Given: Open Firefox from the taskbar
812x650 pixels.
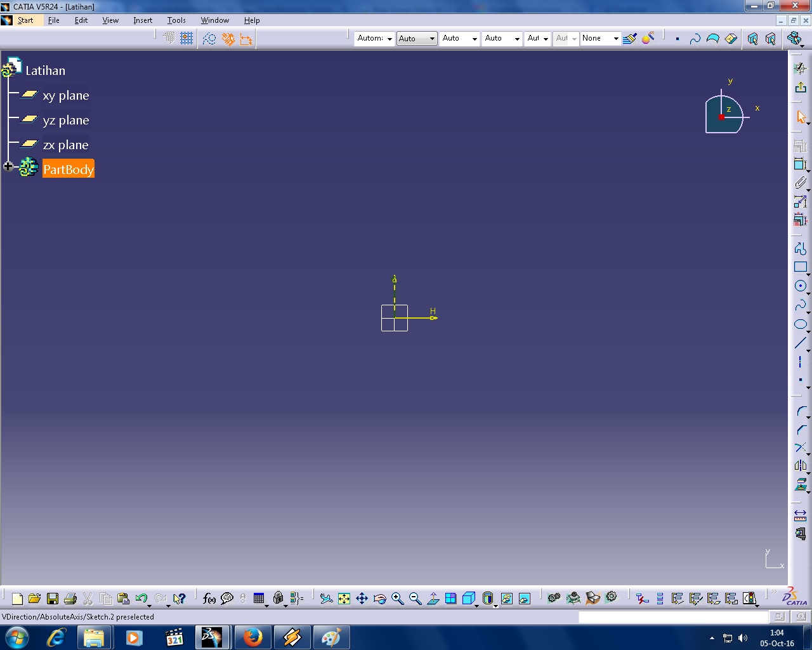Looking at the screenshot, I should click(x=252, y=637).
